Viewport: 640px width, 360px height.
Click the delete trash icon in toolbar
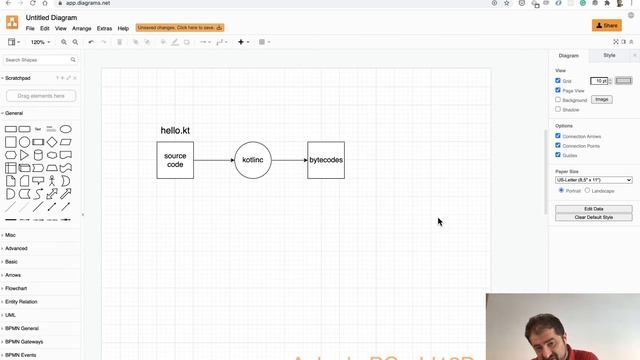[x=120, y=42]
